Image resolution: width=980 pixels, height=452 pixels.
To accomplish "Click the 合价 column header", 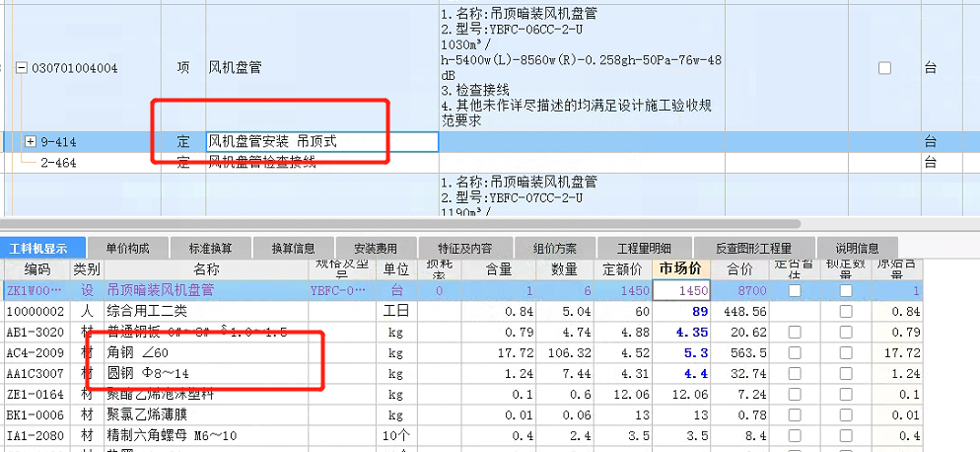I will pyautogui.click(x=740, y=269).
